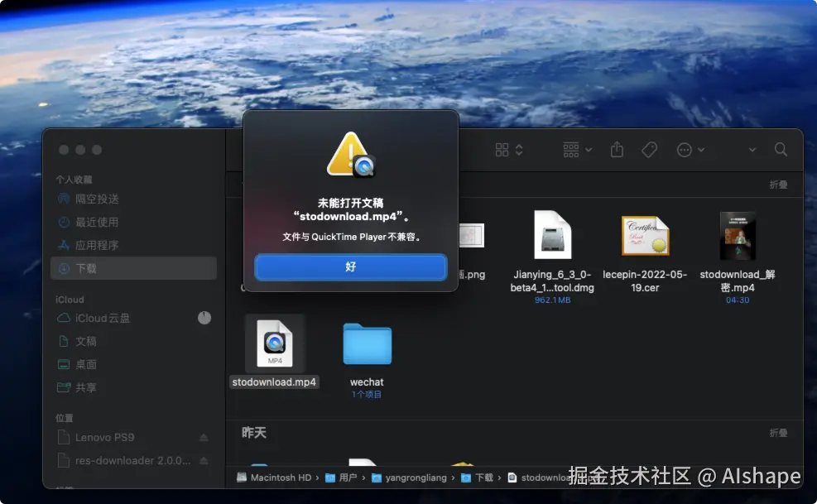Select the stodownload_解密.mp4 video thumbnail
This screenshot has width=817, height=504.
pyautogui.click(x=738, y=236)
